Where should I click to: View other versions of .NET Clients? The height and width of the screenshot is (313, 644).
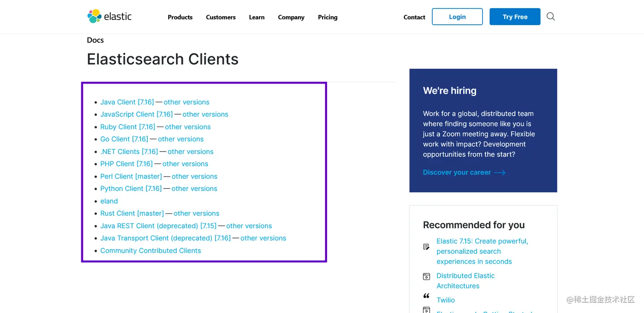pyautogui.click(x=190, y=152)
